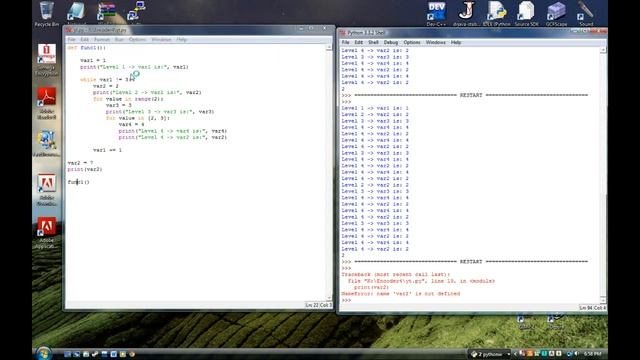Launch the IDLE (Python) desktop shortcut
The height and width of the screenshot is (360, 640).
point(496,13)
